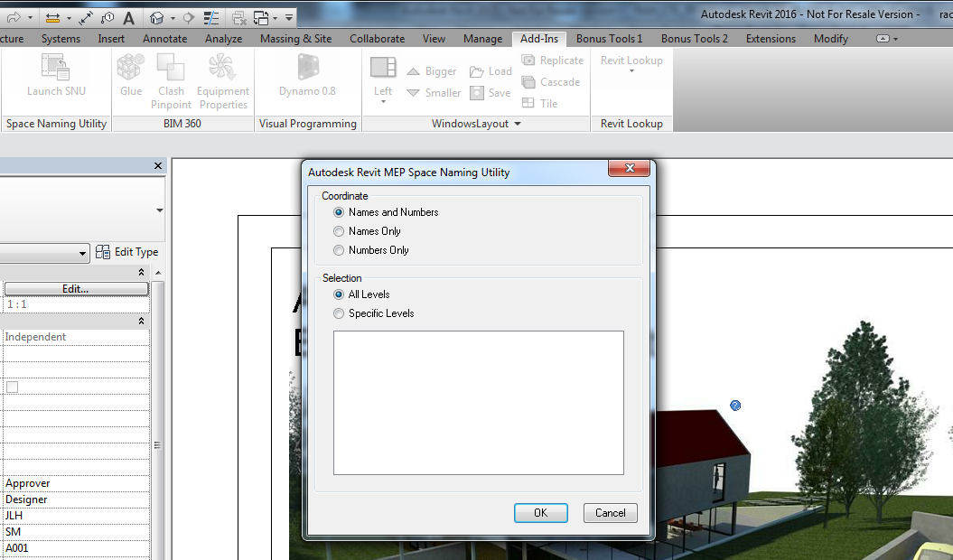Close the Properties palette
Viewport: 953px width, 560px height.
pos(158,165)
